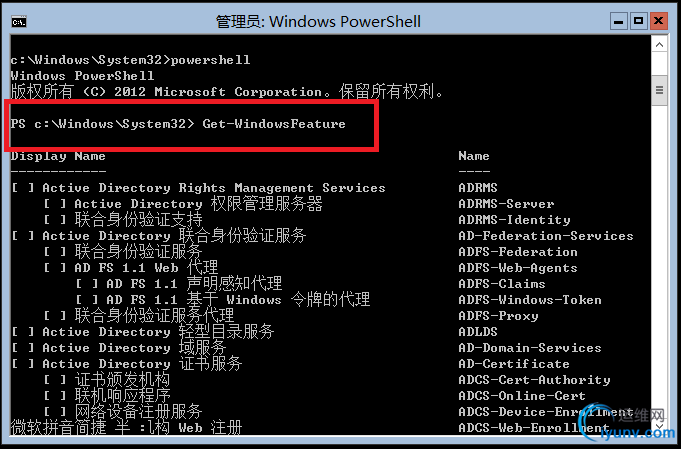Viewport: 681px width, 449px height.
Task: Toggle Active Directory 轻型目录服务 checkbox
Action: (22, 332)
